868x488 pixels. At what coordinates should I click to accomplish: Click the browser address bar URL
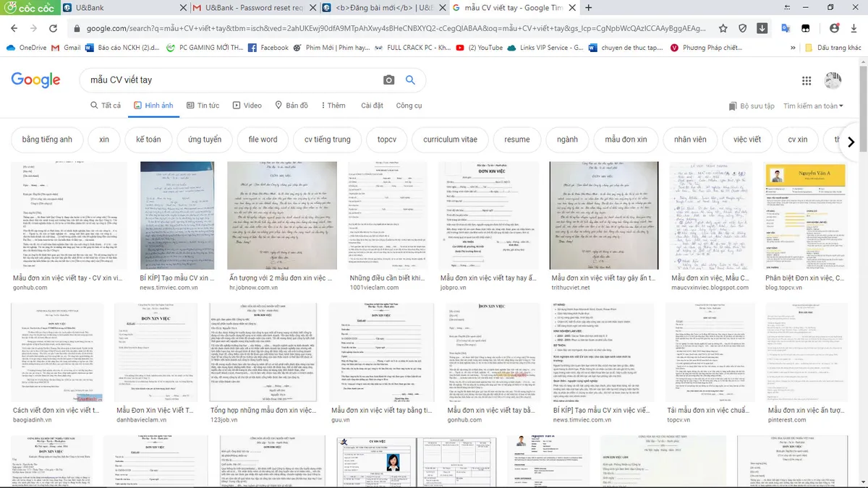396,28
